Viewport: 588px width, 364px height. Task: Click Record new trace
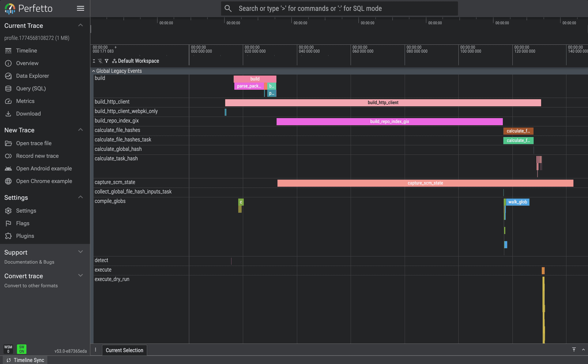point(37,156)
